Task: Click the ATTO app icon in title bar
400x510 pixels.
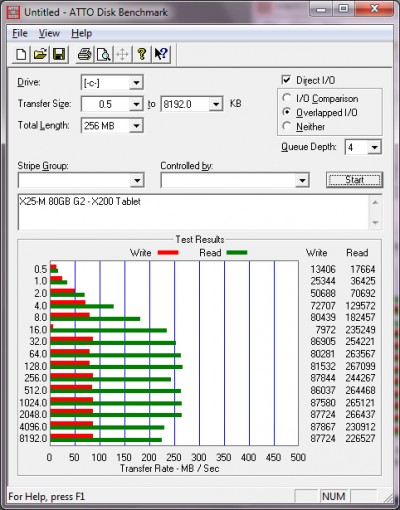Action: [x=13, y=12]
